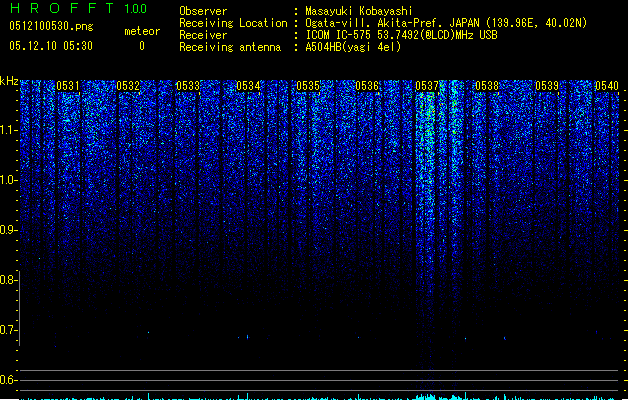Click the 0533 time marker
Viewport: 629px width, 400px height.
click(x=188, y=86)
